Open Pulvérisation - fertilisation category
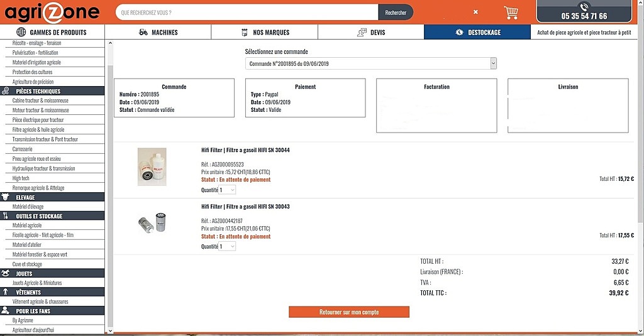This screenshot has width=644, height=336. (35, 53)
